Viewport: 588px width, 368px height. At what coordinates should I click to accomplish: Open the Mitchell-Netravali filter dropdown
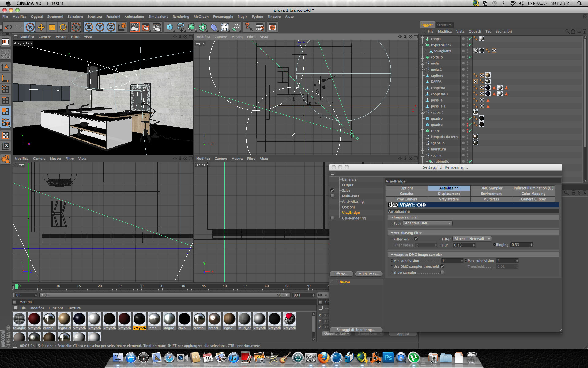click(472, 239)
